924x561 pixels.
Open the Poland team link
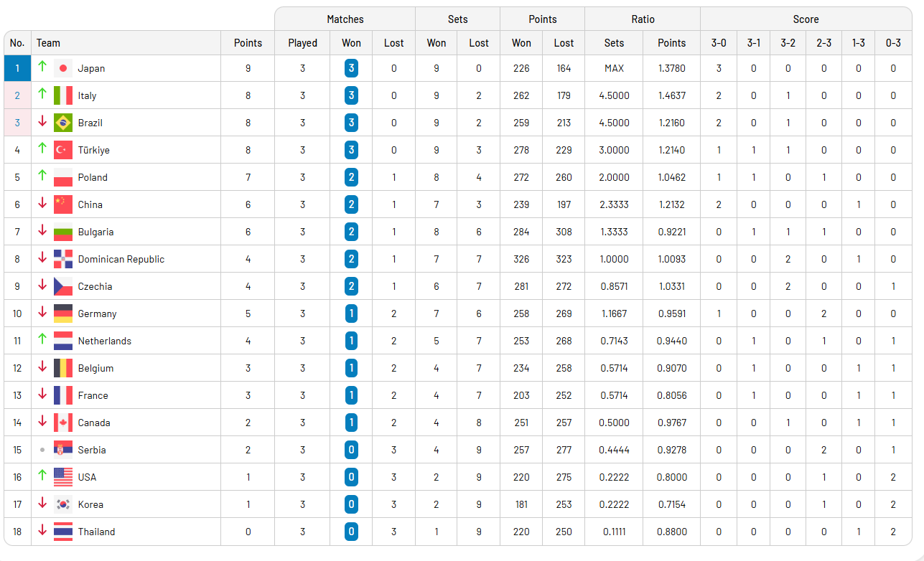click(93, 178)
